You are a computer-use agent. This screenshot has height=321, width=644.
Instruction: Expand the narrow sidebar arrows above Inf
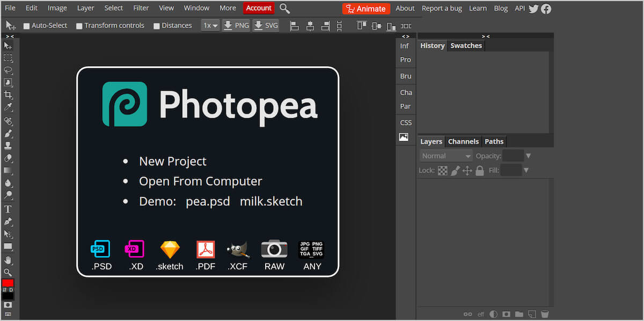click(x=406, y=37)
